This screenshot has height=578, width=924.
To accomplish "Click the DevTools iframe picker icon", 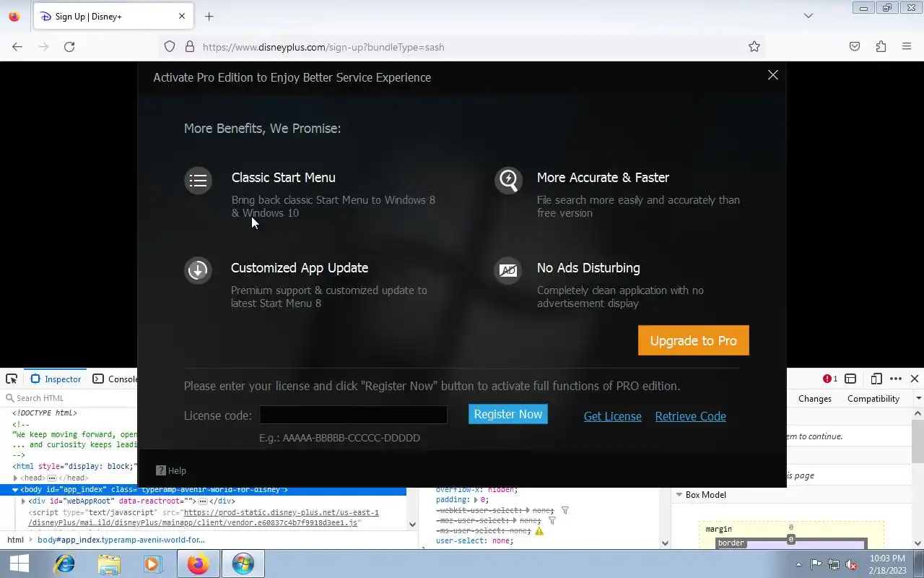I will (x=850, y=379).
